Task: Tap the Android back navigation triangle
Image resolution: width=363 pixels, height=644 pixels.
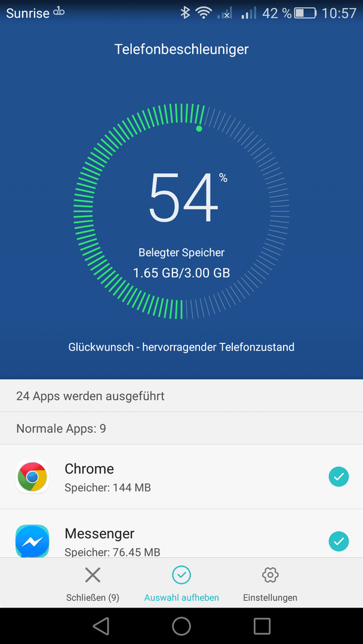Action: click(101, 626)
